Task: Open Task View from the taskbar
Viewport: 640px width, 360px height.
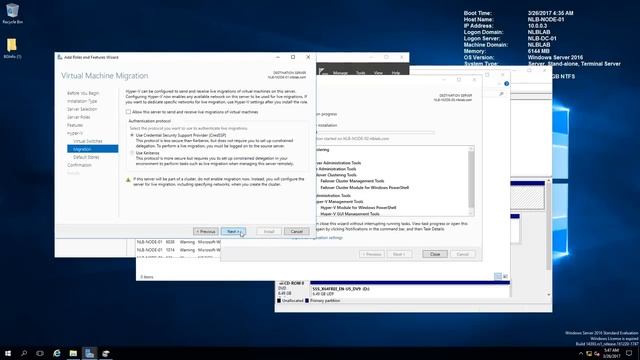Action: (40, 353)
